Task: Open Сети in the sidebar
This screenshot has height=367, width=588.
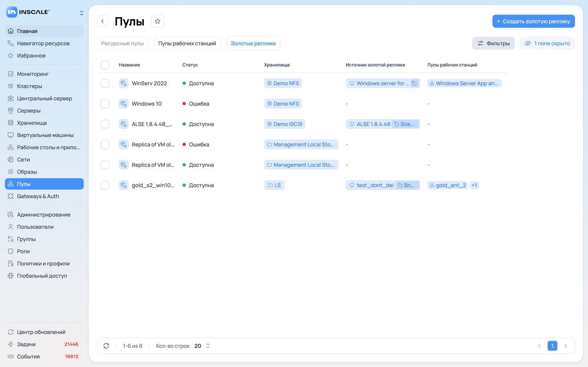Action: [44, 159]
